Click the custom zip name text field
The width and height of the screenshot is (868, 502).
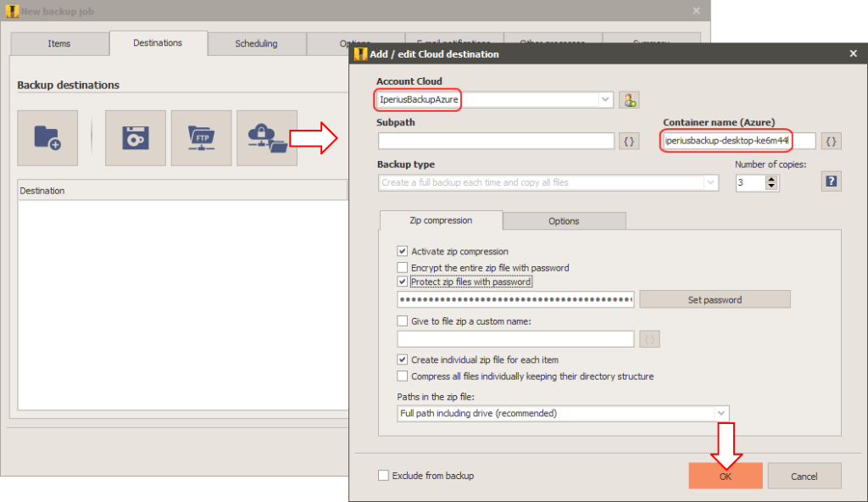pyautogui.click(x=515, y=338)
